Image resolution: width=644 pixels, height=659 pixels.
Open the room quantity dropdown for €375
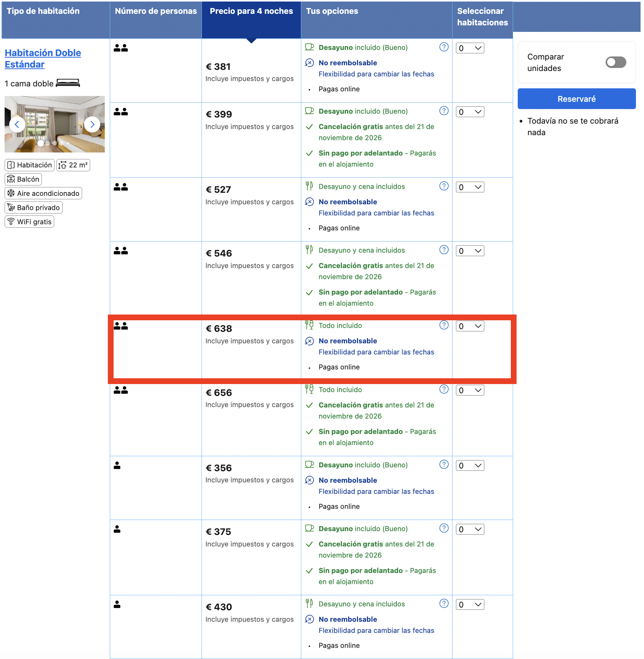(470, 530)
